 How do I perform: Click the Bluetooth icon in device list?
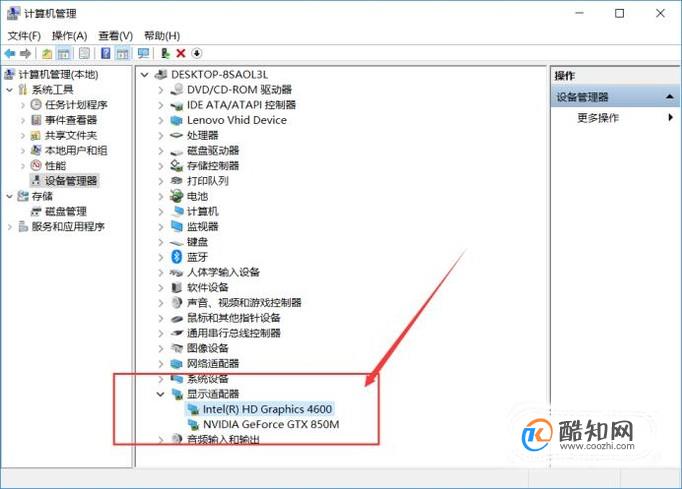click(176, 257)
